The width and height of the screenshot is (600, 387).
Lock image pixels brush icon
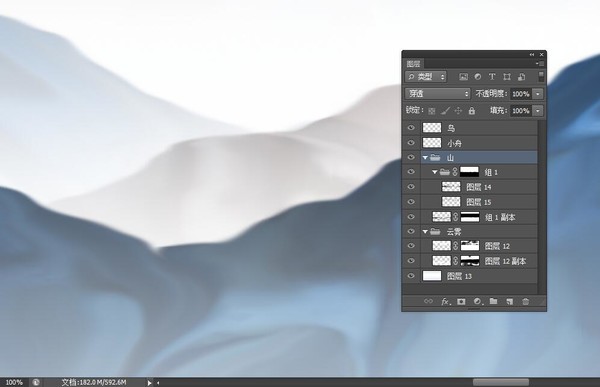coord(445,111)
